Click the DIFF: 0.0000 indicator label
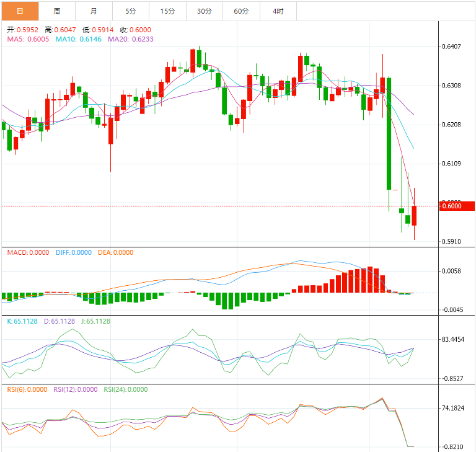Image resolution: width=476 pixels, height=452 pixels. (74, 253)
